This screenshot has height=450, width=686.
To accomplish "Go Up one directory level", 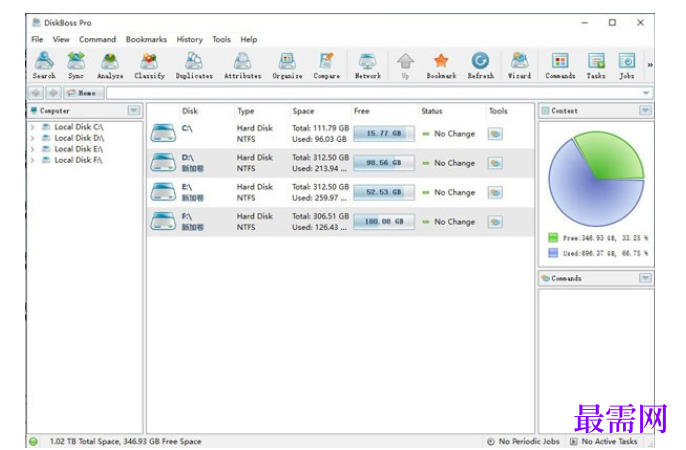I will [406, 65].
